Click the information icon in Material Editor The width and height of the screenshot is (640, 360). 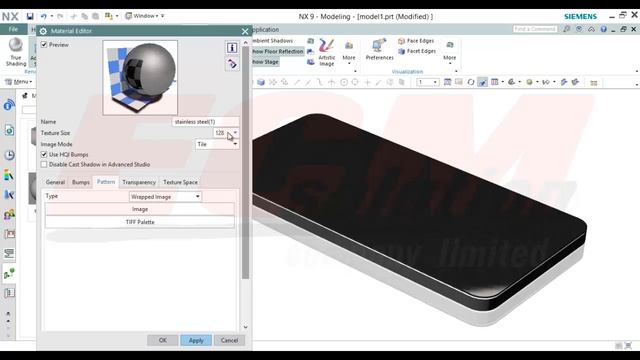pos(232,48)
